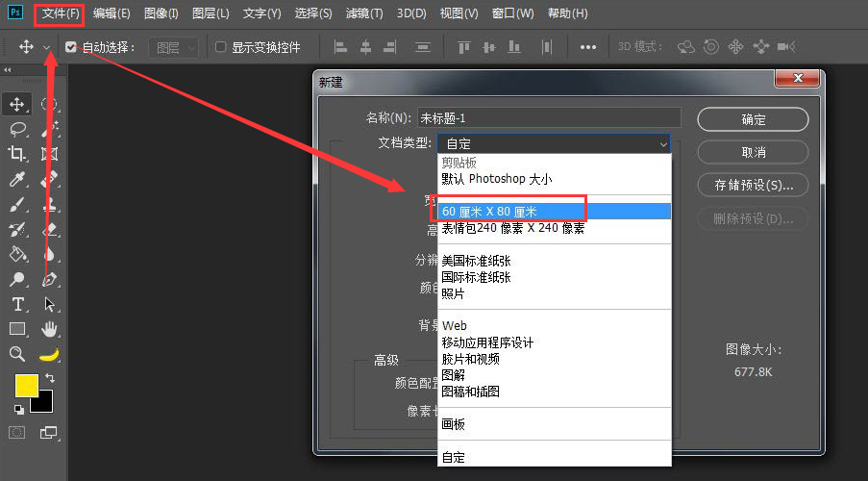This screenshot has width=868, height=481.
Task: Toggle the 自动选择 checkbox
Action: coord(71,47)
